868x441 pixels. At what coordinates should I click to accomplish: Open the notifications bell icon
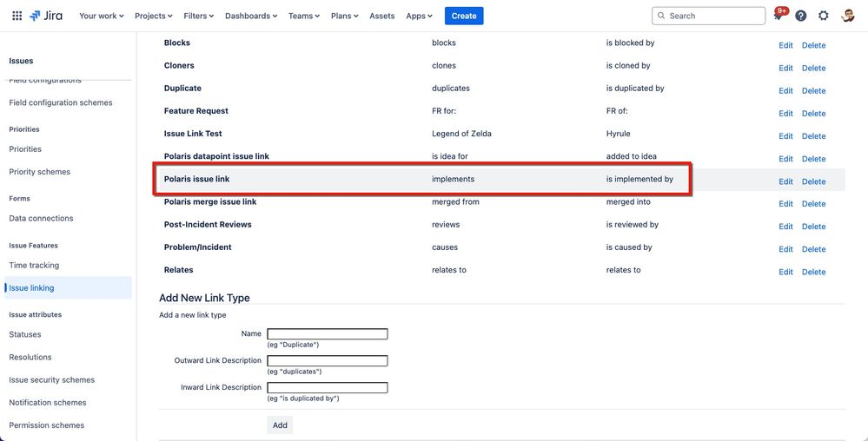point(778,16)
